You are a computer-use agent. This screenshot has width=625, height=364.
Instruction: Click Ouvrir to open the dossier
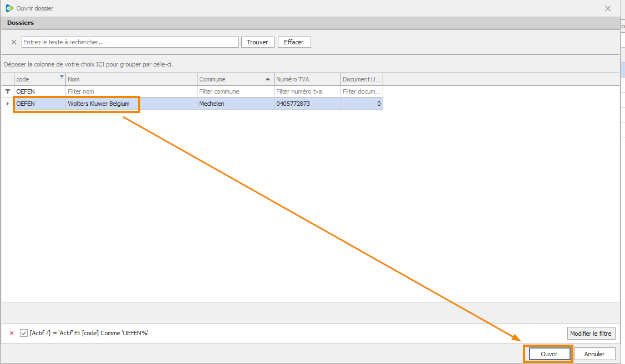549,354
